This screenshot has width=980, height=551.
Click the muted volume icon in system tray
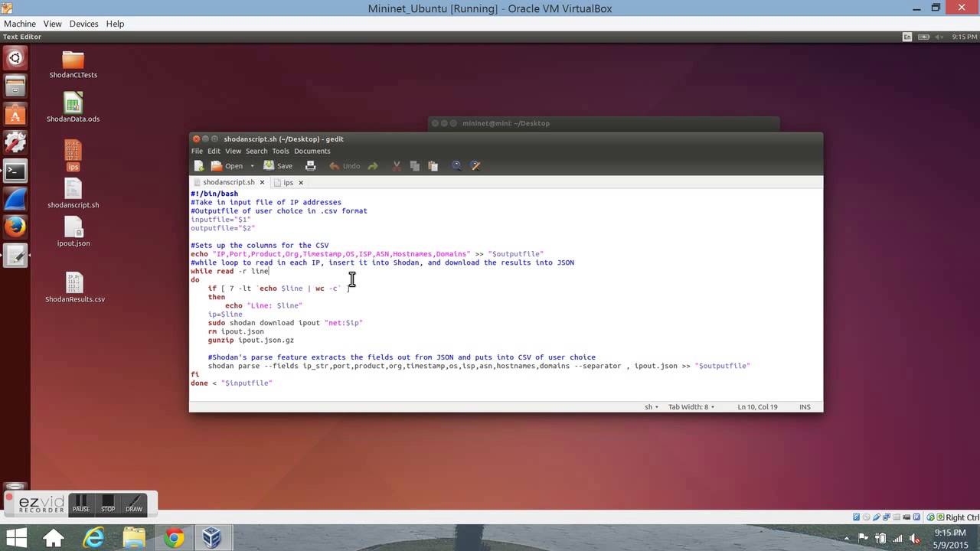click(x=915, y=538)
